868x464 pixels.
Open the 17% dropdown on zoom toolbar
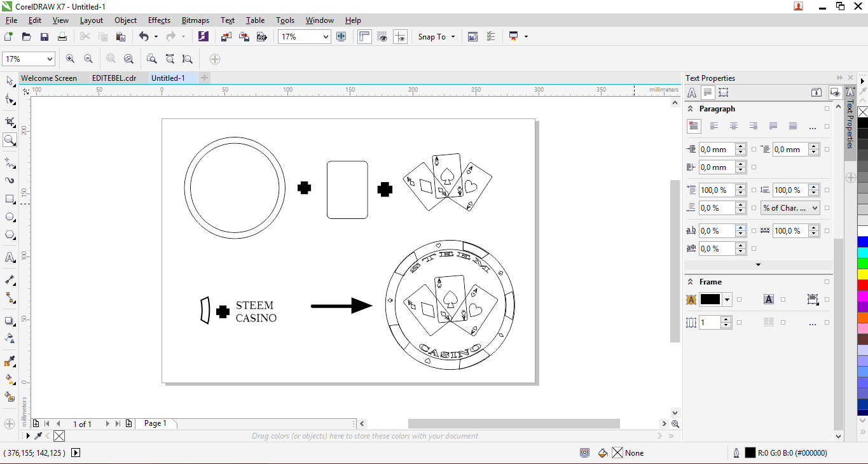coord(50,59)
